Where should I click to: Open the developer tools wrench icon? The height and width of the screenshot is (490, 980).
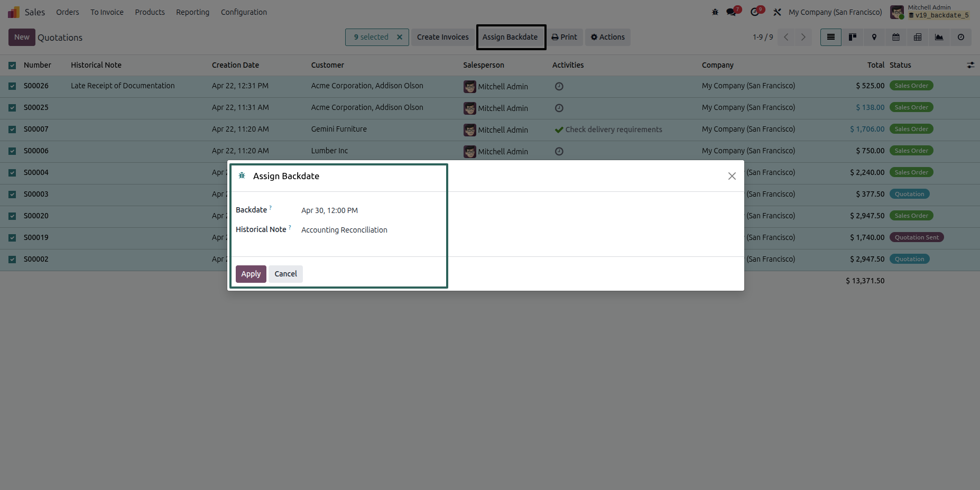(777, 12)
